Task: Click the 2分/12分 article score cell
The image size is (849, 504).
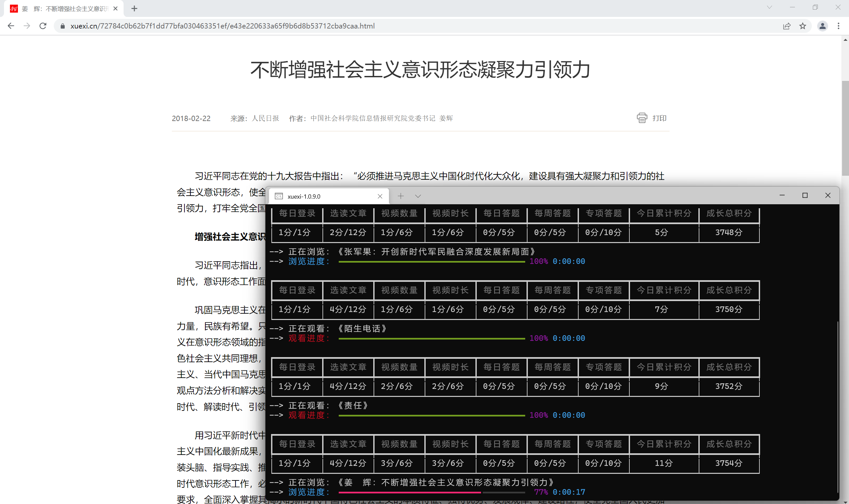Action: (x=348, y=233)
